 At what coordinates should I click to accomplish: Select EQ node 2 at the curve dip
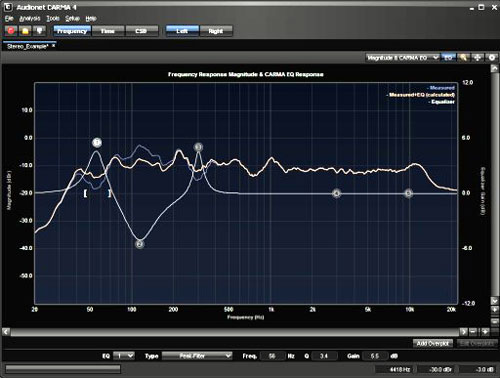140,244
